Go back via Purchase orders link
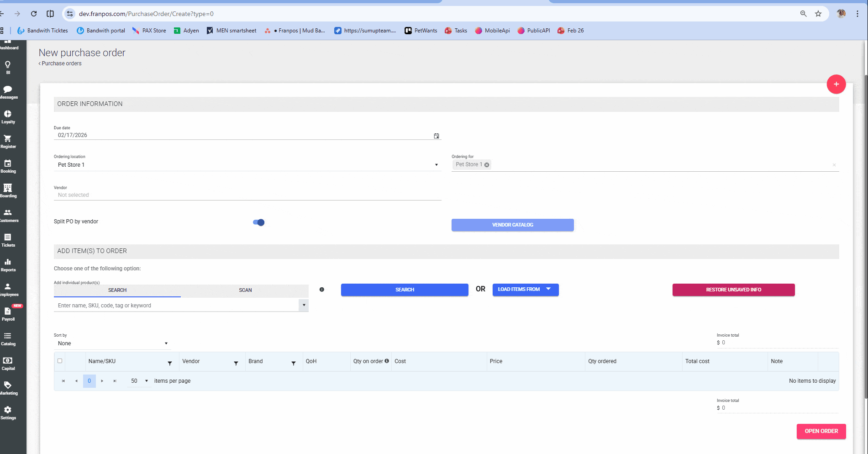 coord(61,63)
